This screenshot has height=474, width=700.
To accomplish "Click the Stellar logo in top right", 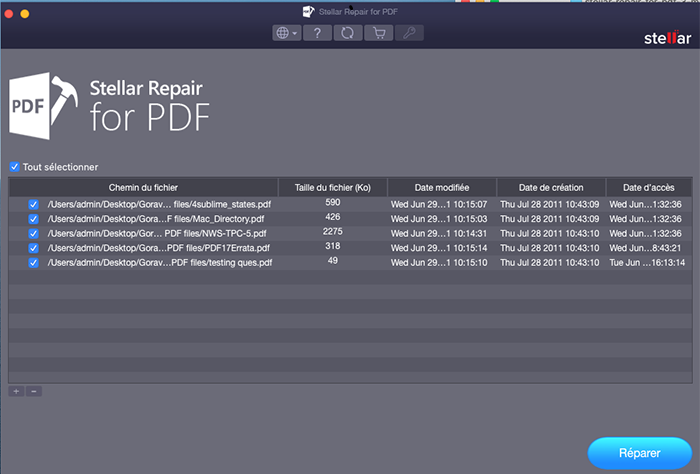I will tap(664, 39).
